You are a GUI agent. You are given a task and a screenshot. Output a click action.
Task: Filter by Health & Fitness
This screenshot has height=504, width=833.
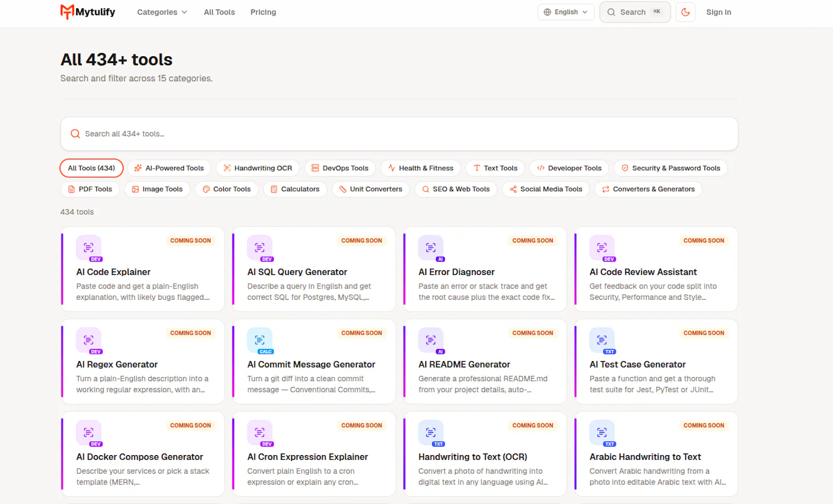(421, 168)
